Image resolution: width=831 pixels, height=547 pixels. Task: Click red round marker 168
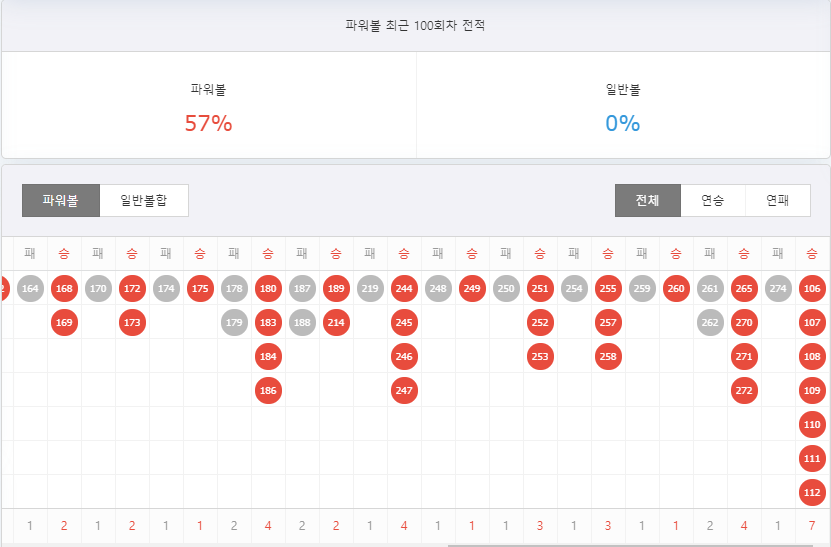click(x=64, y=289)
